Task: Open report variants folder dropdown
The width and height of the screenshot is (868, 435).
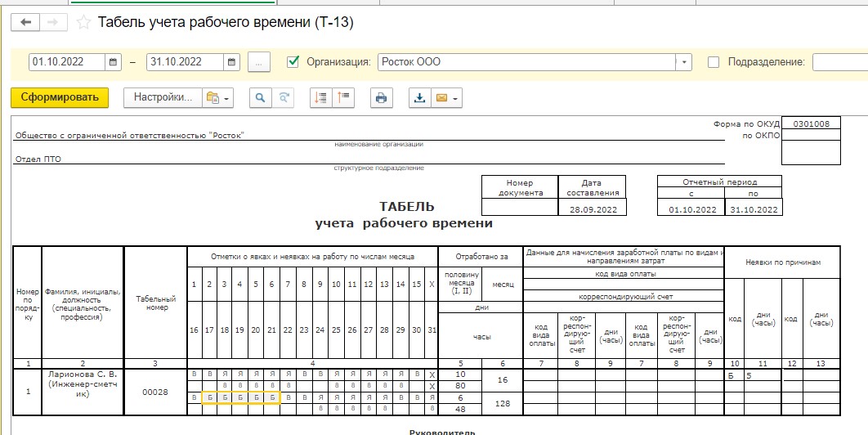Action: 219,97
